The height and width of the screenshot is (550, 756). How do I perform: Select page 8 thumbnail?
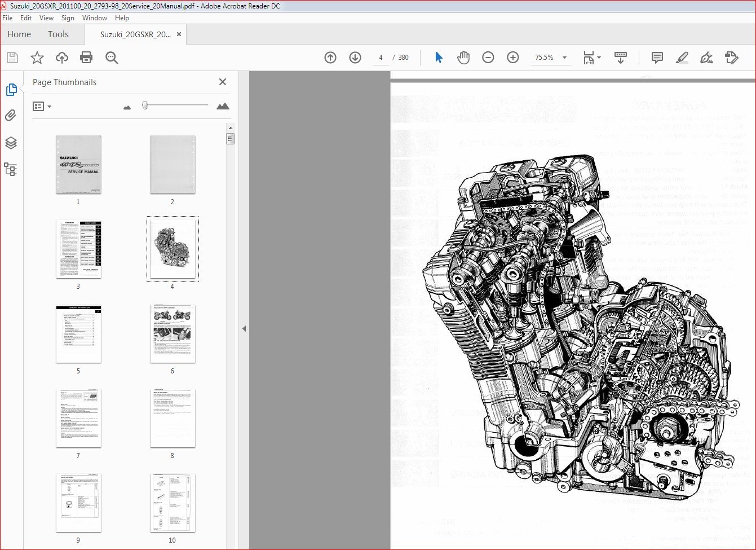pyautogui.click(x=173, y=419)
